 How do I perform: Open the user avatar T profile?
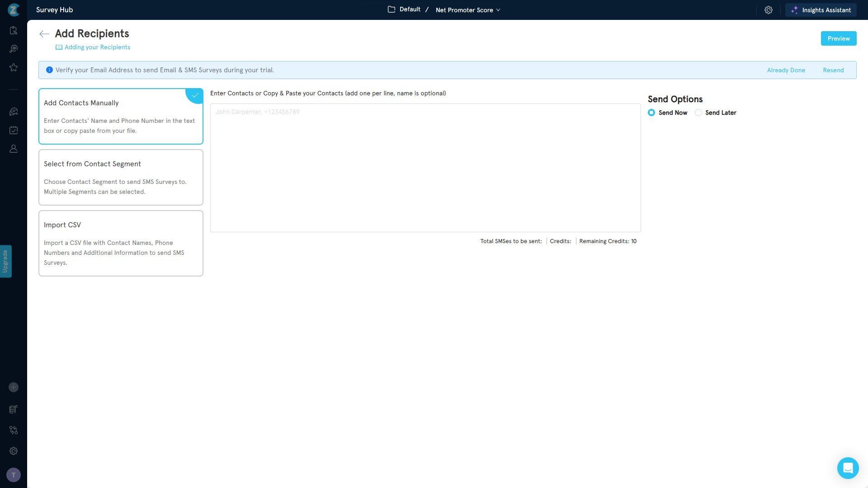click(x=14, y=475)
